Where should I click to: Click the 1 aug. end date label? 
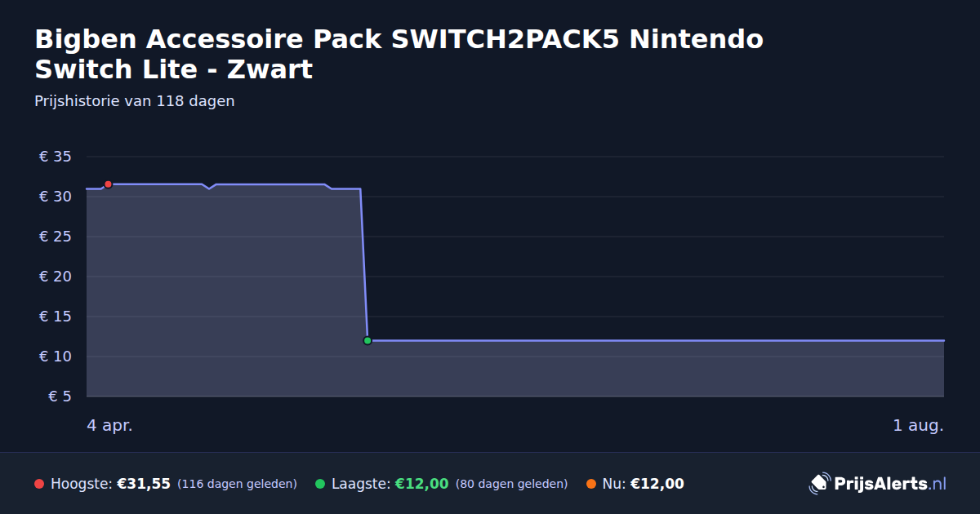(918, 425)
